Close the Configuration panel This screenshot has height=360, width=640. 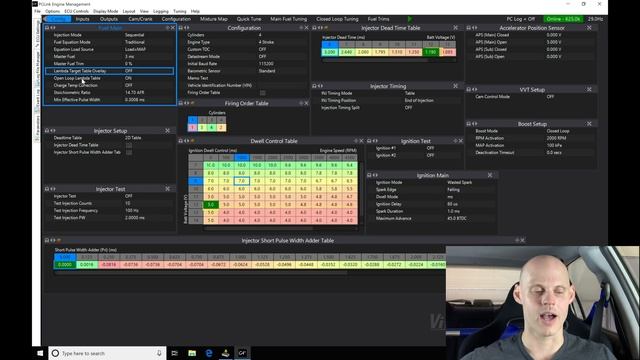[307, 28]
